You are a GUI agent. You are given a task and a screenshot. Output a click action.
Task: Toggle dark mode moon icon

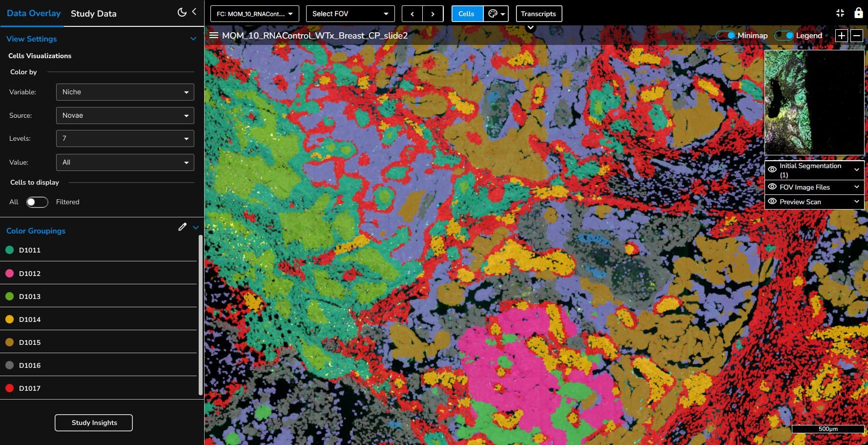(x=182, y=12)
